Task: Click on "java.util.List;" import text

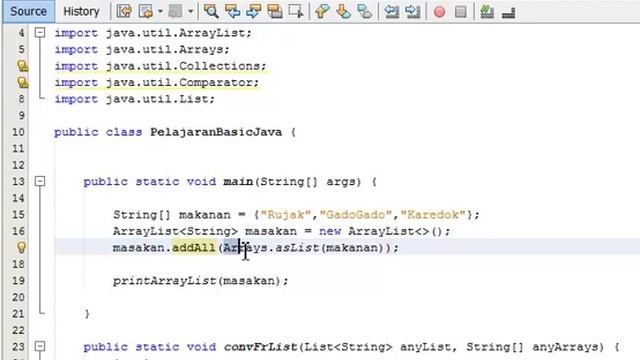Action: pyautogui.click(x=160, y=99)
